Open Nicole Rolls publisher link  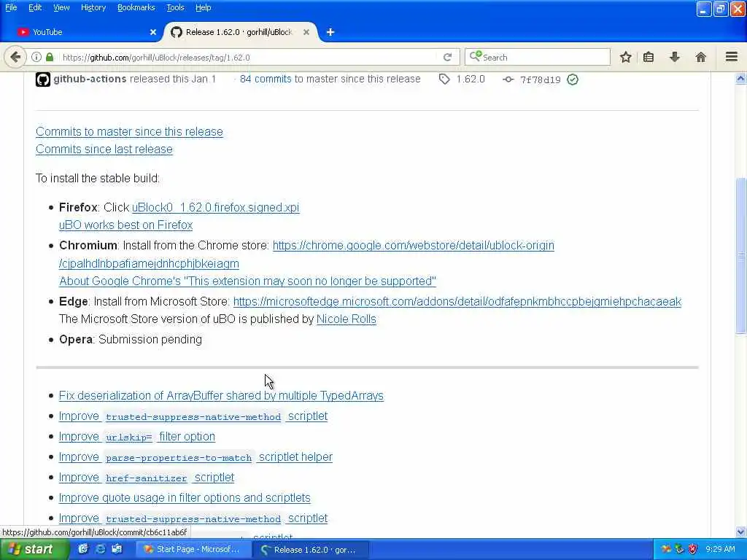[347, 319]
